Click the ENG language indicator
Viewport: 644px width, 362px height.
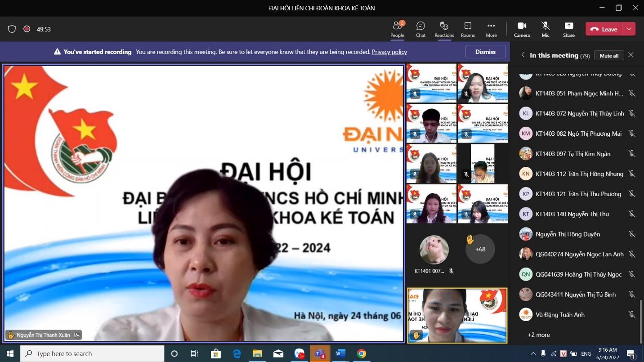[586, 353]
